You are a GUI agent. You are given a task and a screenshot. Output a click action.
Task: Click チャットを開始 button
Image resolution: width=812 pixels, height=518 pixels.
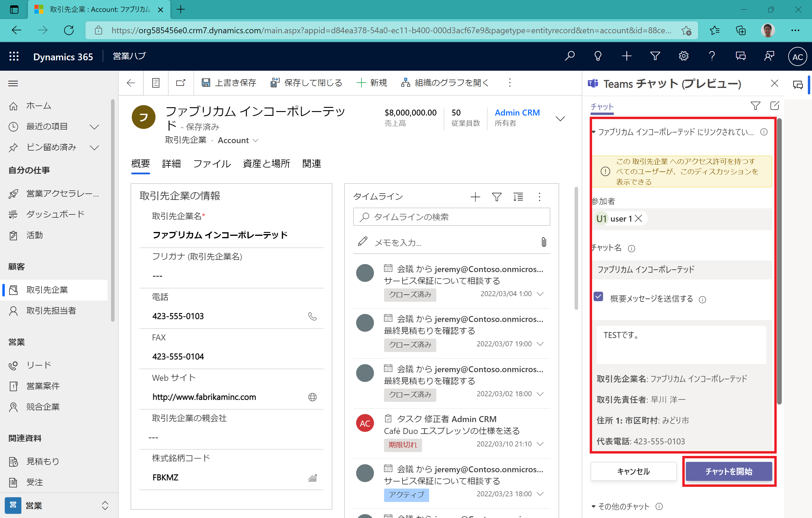coord(729,471)
